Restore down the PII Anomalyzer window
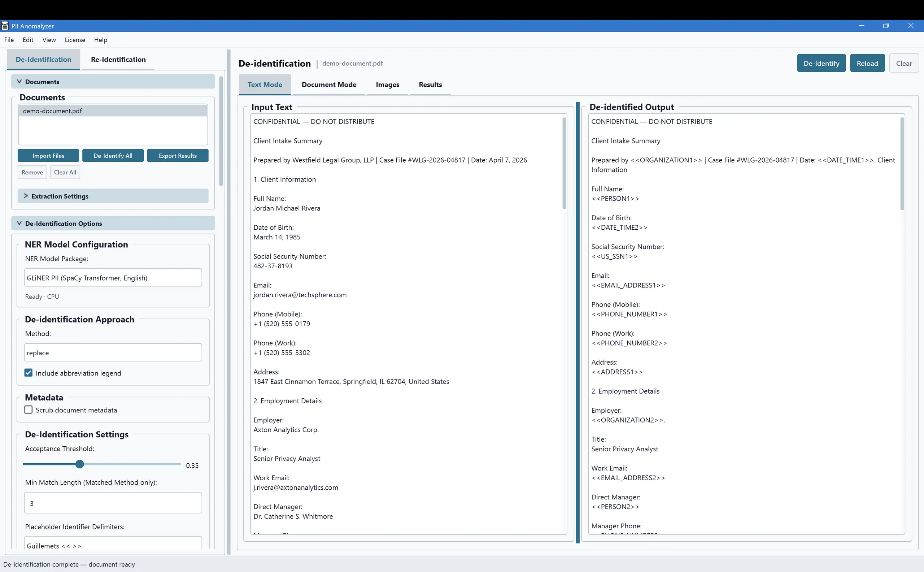 point(886,26)
